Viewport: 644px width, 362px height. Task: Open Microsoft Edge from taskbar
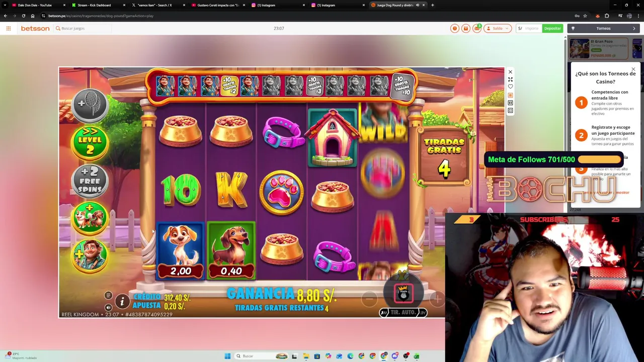coord(350,356)
